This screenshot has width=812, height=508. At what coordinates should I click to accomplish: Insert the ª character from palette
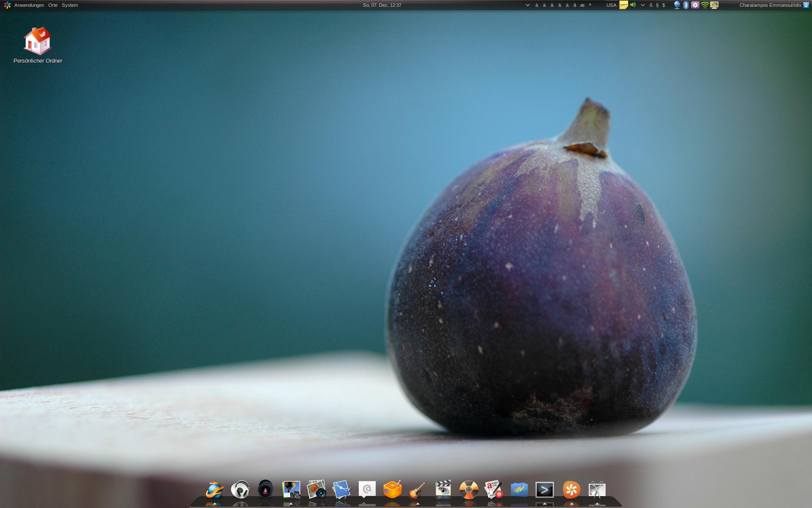click(590, 5)
